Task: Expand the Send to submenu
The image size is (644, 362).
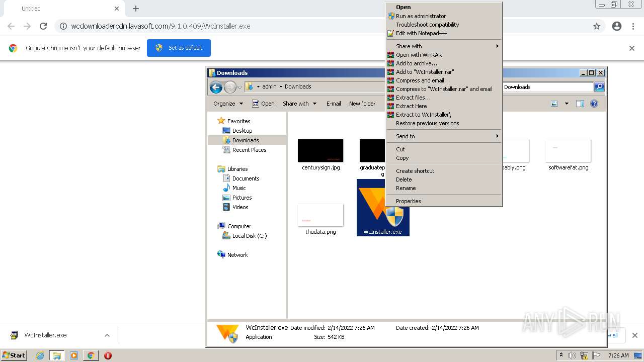Action: (x=444, y=136)
